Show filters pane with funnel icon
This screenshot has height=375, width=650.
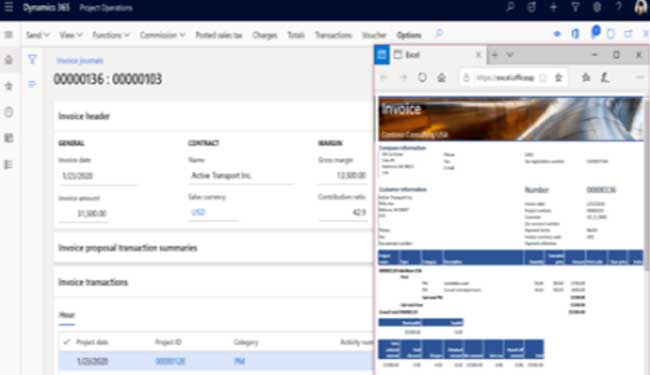coord(32,59)
